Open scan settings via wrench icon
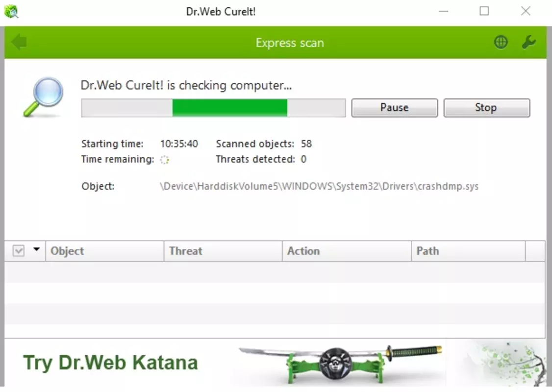The image size is (552, 392). click(528, 42)
